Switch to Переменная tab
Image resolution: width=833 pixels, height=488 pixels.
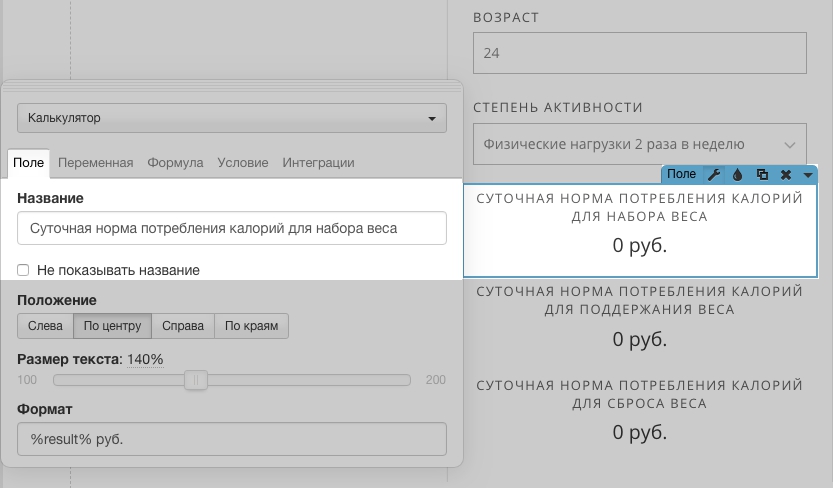(96, 163)
